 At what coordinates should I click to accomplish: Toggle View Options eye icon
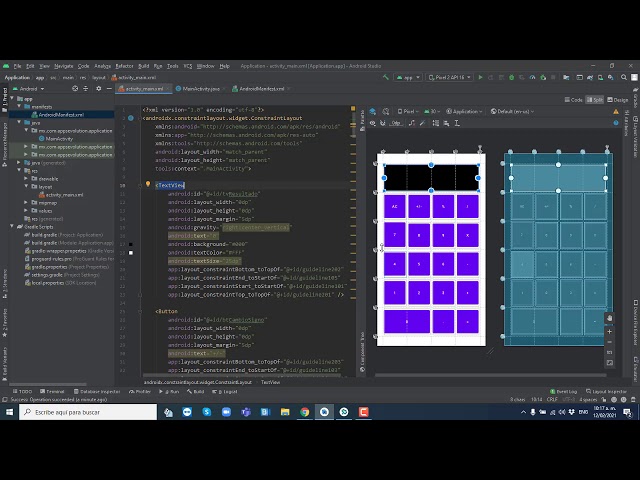click(x=373, y=123)
